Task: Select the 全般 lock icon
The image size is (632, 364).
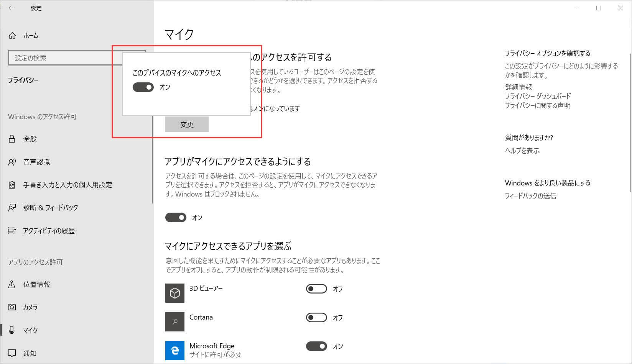Action: coord(12,139)
